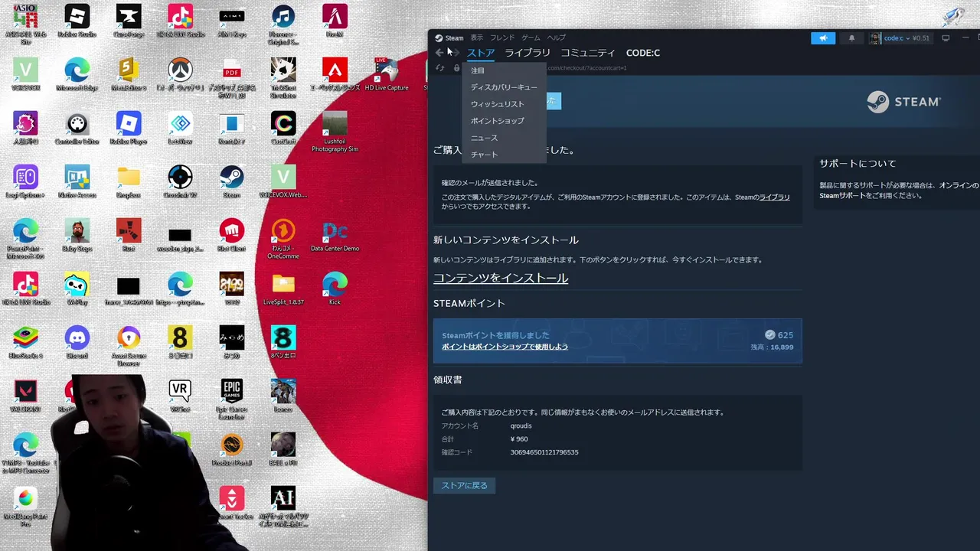
Task: Open Riot Client desktop icon
Action: [231, 236]
